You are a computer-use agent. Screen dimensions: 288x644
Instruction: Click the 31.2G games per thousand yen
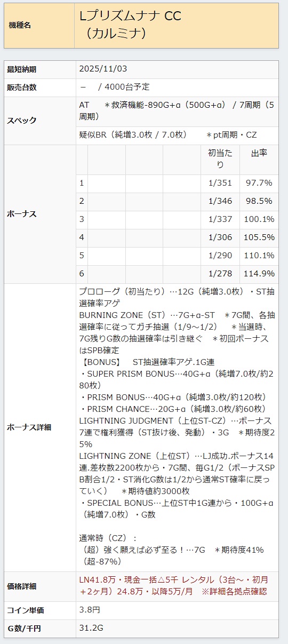90,628
